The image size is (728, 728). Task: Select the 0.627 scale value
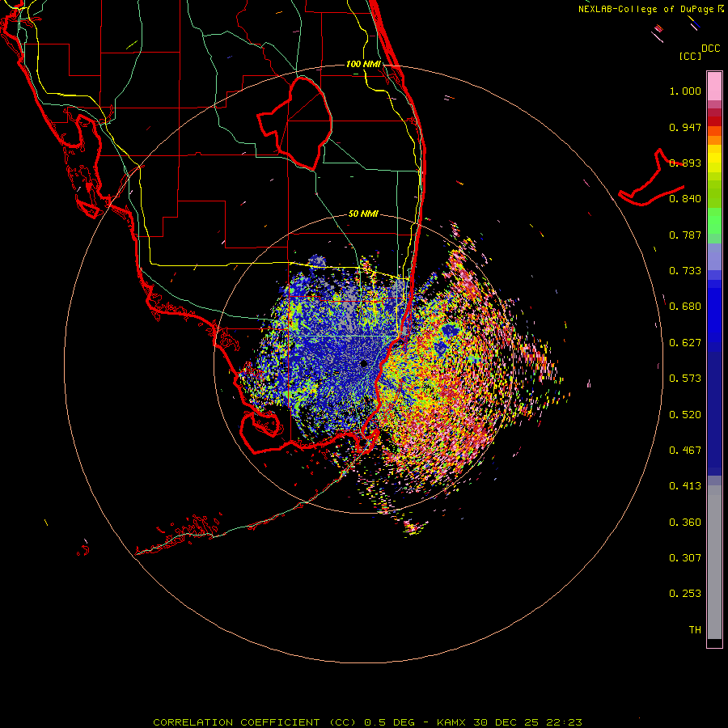(685, 343)
